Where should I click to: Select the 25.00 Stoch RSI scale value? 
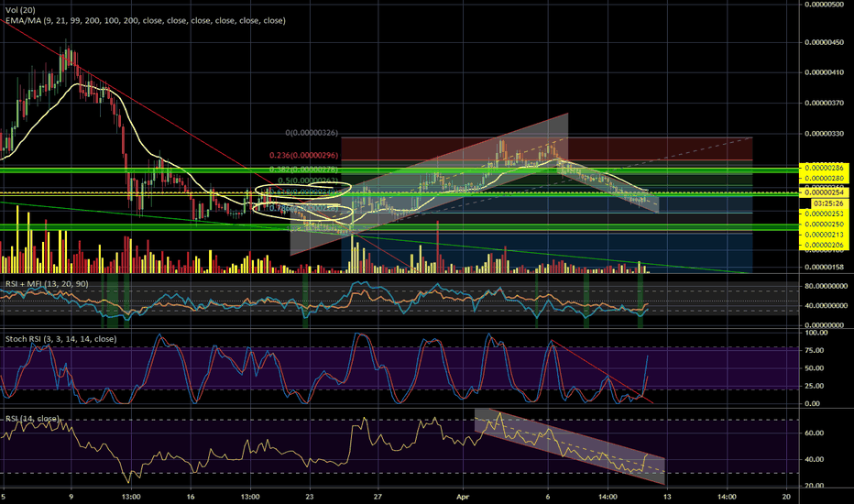pyautogui.click(x=813, y=386)
